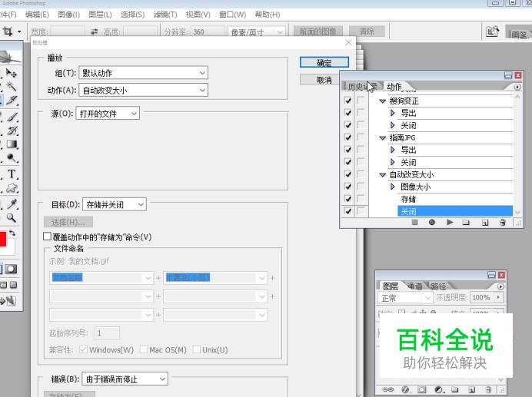532x397 pixels.
Task: Open the 错误(B) dropdown showing 由于错误而停止
Action: (125, 379)
